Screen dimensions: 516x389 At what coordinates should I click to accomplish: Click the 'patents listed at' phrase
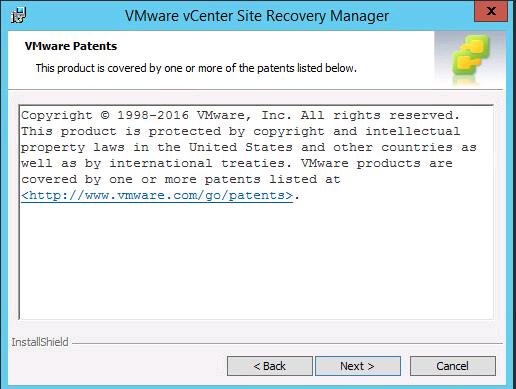click(x=272, y=180)
